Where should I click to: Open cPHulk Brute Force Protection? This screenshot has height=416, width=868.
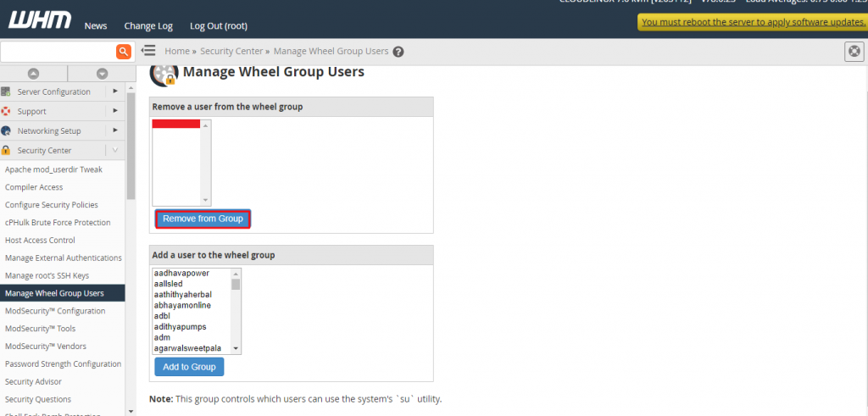point(58,222)
